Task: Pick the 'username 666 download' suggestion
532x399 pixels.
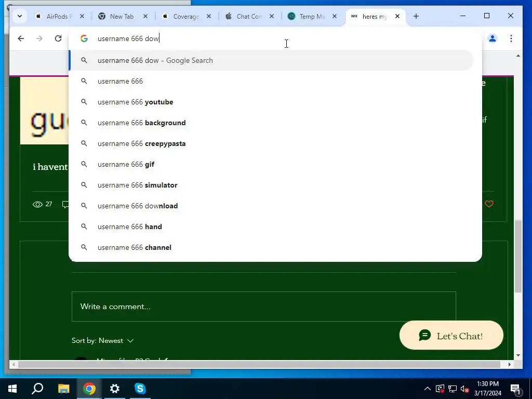Action: click(271, 206)
